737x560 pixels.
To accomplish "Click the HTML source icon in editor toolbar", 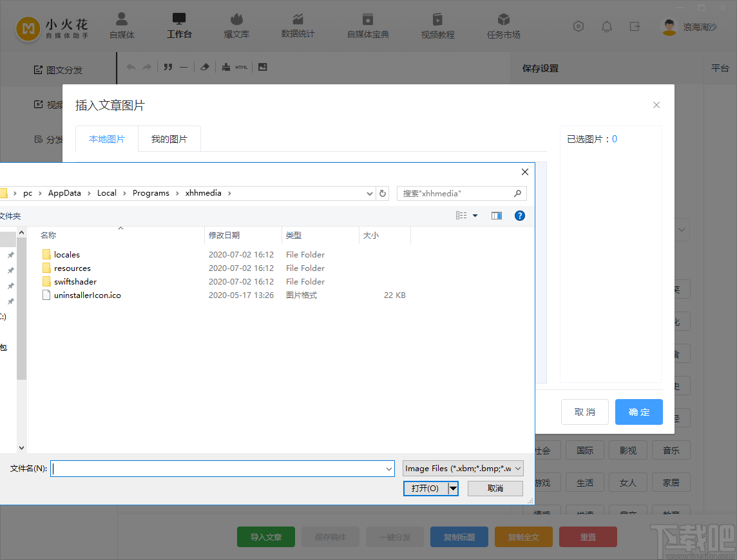I will point(242,67).
